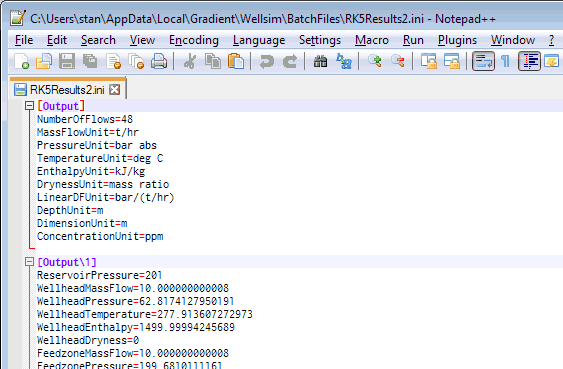This screenshot has height=369, width=563.
Task: Select the RK5Results2.ini tab
Action: tap(67, 89)
